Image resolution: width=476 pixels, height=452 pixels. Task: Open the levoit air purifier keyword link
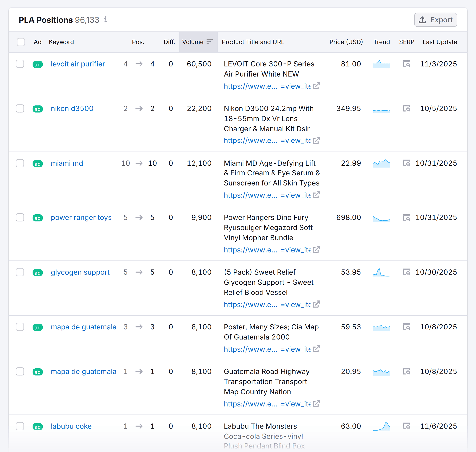77,64
